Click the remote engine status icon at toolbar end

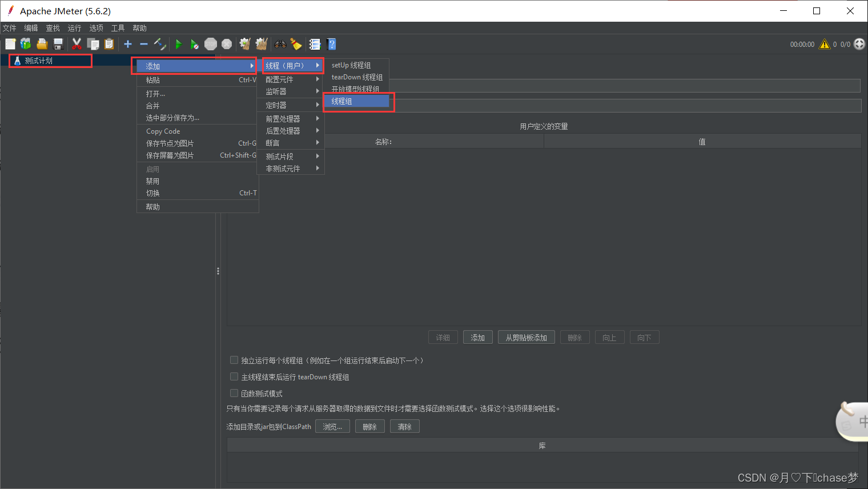tap(859, 44)
